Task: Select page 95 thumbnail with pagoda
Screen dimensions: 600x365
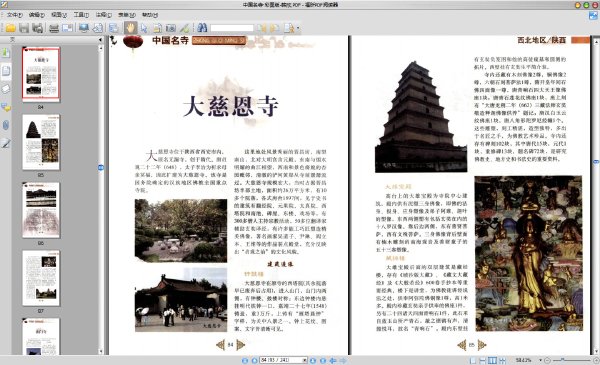Action: click(x=41, y=142)
